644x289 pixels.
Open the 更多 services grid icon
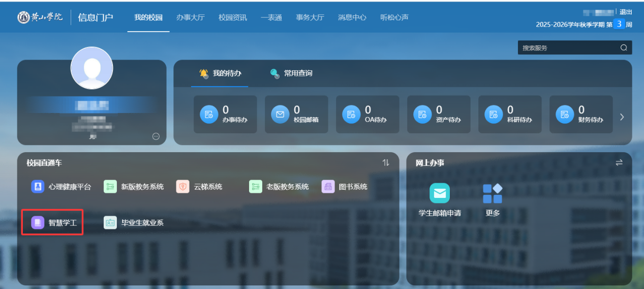493,193
